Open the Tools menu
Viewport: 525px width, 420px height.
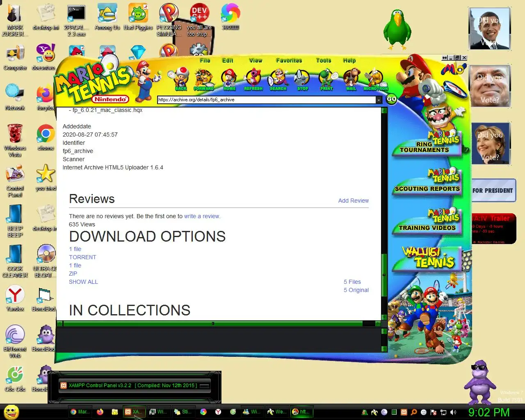[324, 60]
